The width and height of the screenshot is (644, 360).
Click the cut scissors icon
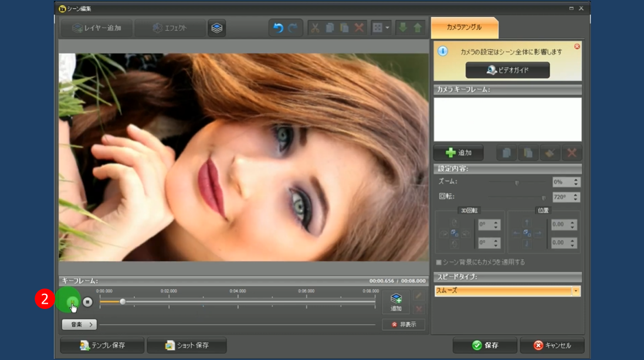(x=315, y=28)
